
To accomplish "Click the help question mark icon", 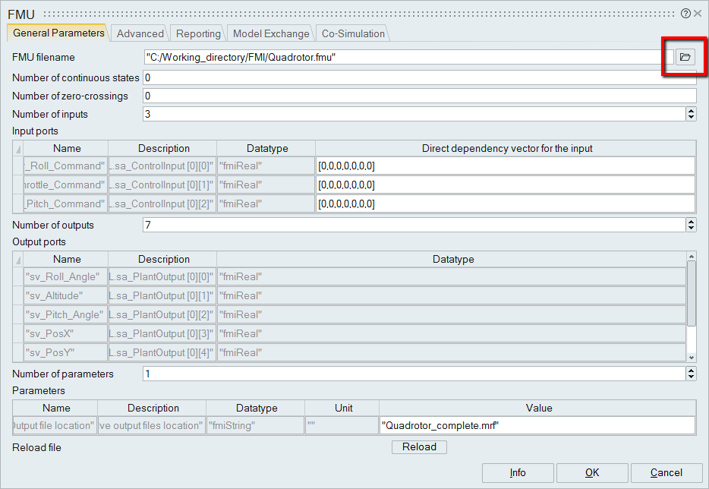I will (685, 13).
